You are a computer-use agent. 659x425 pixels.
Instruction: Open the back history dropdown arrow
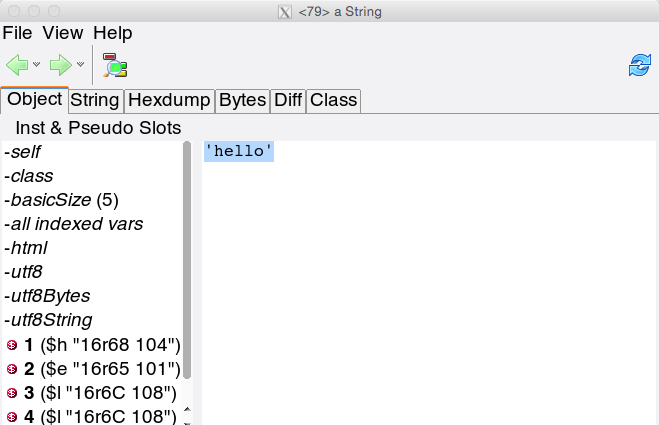coord(37,65)
